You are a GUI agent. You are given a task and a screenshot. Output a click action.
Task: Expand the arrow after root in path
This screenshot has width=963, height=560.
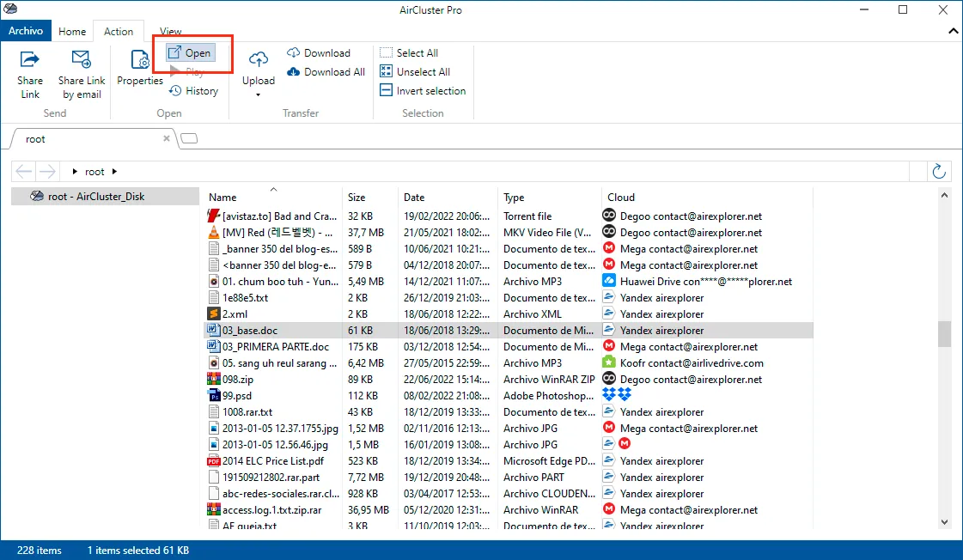(x=114, y=171)
